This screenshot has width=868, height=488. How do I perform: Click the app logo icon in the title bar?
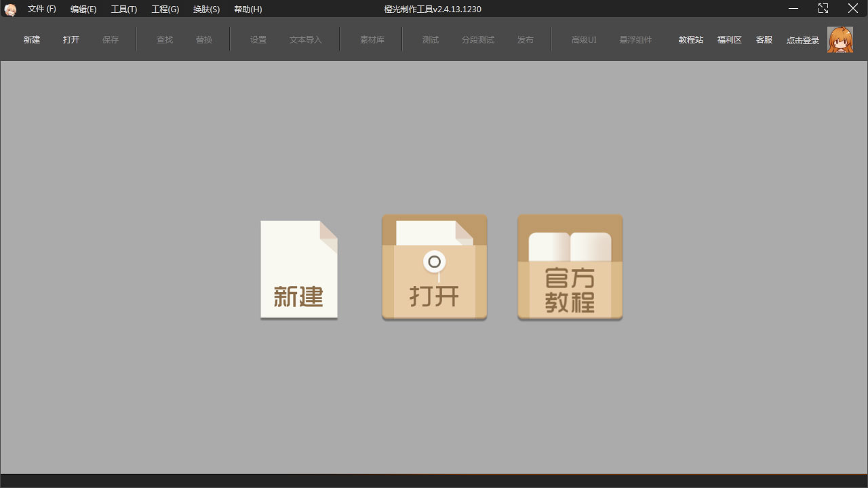11,9
